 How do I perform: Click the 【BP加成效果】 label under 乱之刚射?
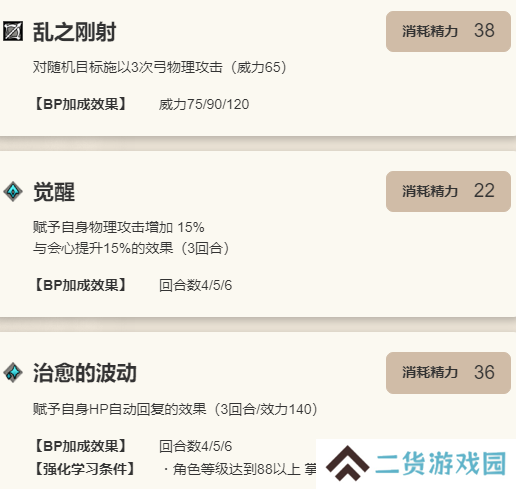click(x=80, y=104)
